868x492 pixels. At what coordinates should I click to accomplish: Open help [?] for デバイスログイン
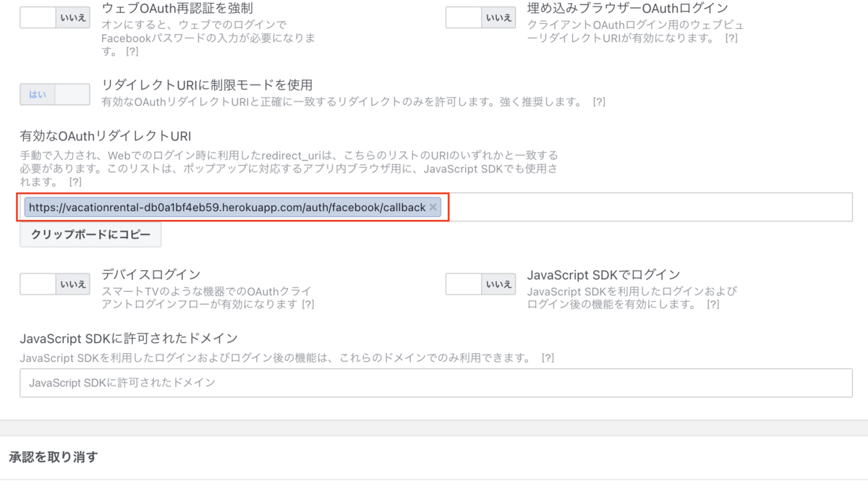coord(307,305)
